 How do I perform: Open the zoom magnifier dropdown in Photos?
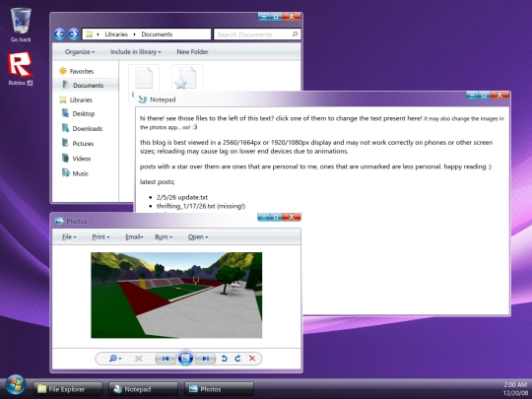click(x=115, y=359)
